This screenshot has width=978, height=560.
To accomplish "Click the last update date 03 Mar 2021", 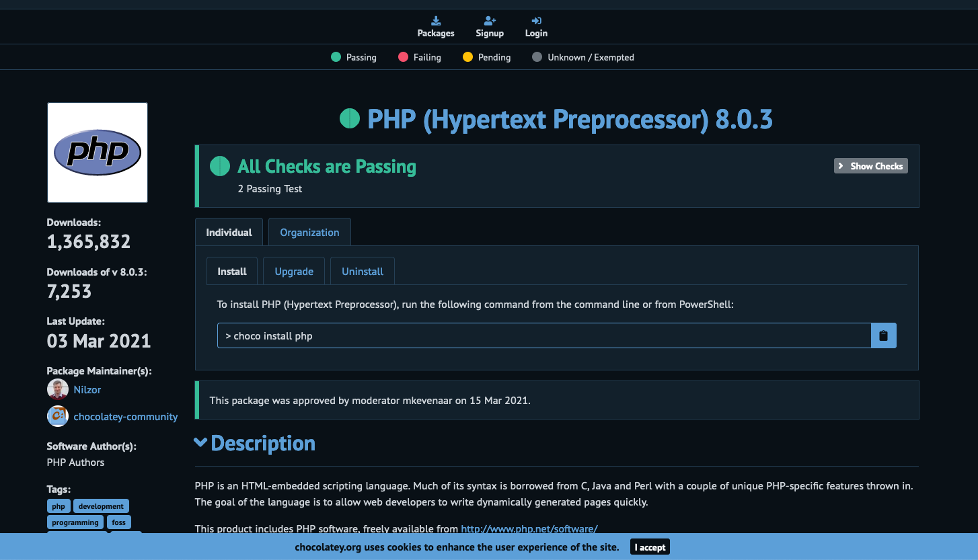I will click(99, 341).
